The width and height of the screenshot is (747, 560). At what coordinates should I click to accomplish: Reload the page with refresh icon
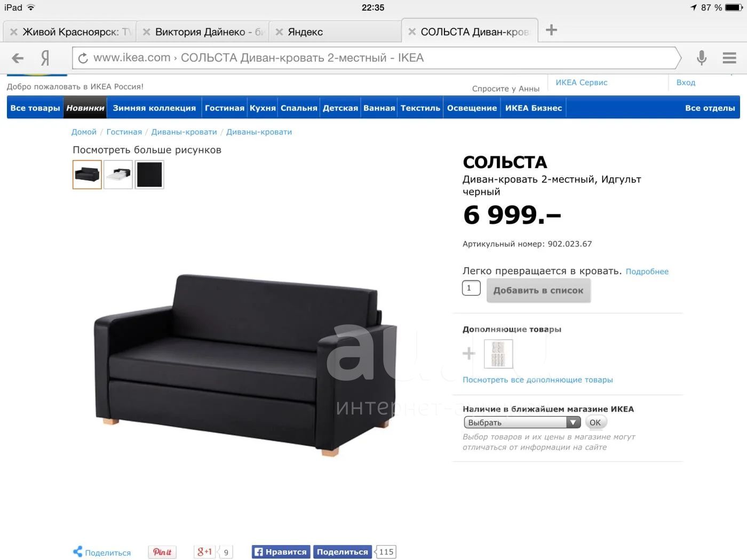pos(83,58)
